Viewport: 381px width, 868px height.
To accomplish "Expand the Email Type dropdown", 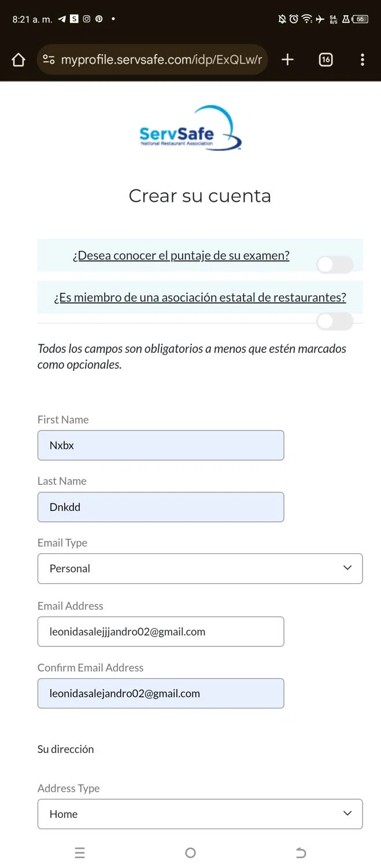I will tap(199, 568).
